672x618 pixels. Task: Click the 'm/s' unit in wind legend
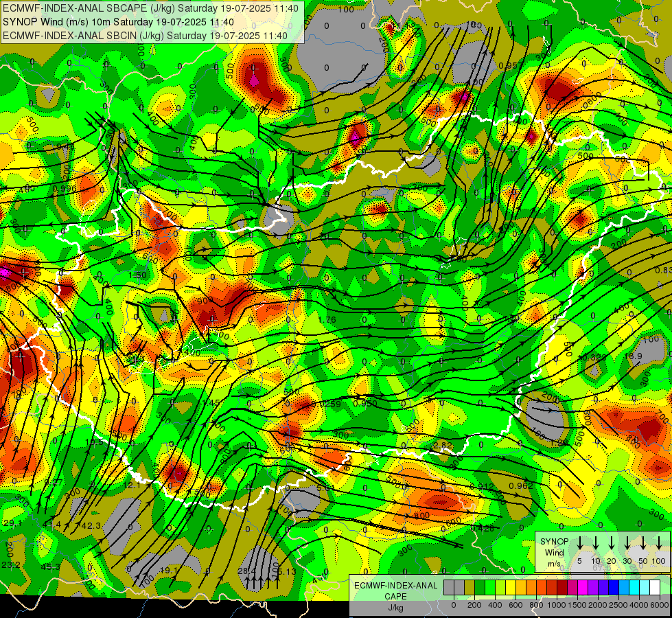coord(554,564)
